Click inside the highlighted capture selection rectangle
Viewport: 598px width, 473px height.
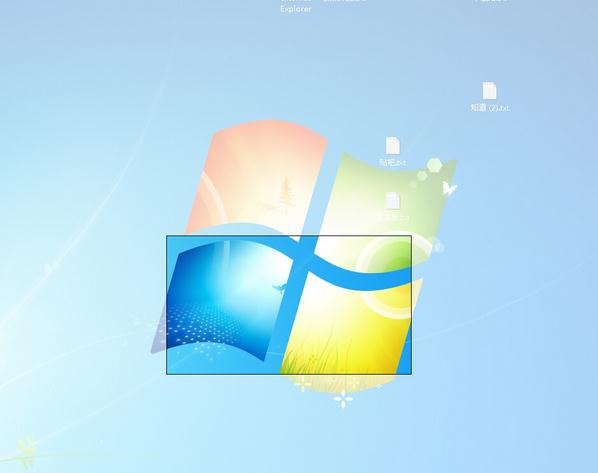pyautogui.click(x=289, y=305)
